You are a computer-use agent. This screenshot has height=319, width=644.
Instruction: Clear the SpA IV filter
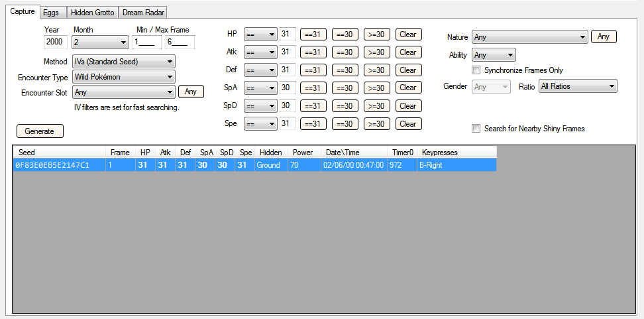click(407, 88)
